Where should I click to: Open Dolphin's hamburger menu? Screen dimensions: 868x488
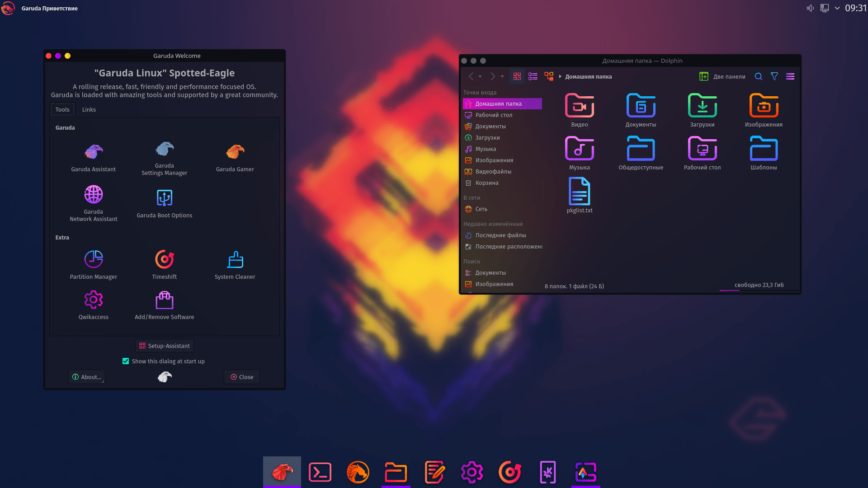coord(790,76)
